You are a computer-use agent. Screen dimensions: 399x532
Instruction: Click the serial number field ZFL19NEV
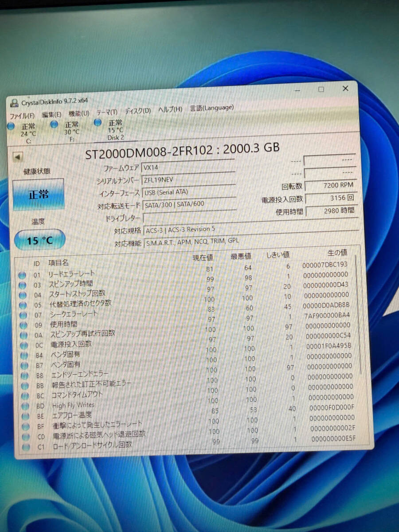point(188,179)
